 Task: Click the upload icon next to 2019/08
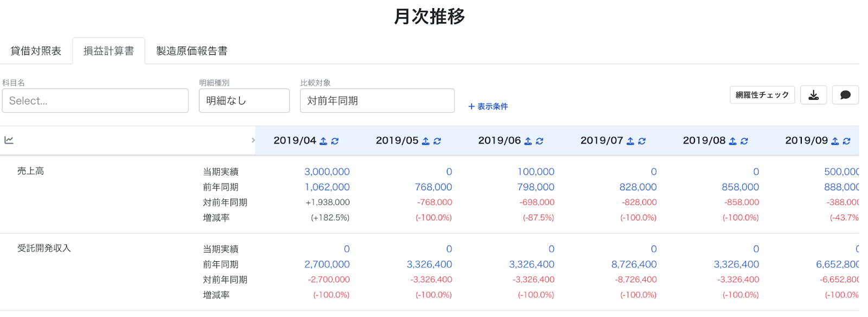[733, 141]
